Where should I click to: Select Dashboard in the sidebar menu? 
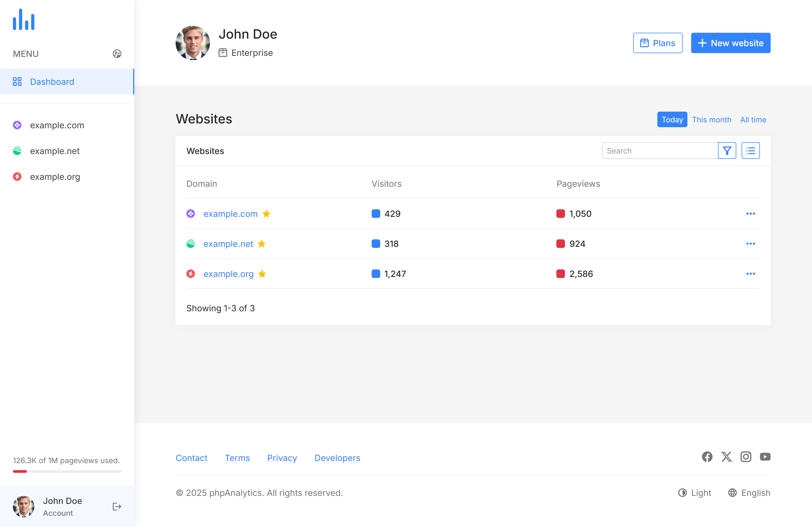(x=52, y=82)
